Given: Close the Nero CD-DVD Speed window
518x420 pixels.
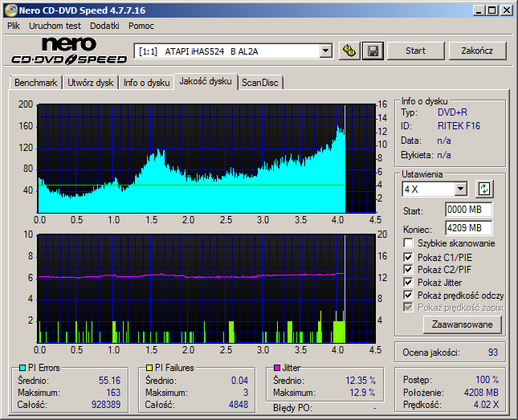Looking at the screenshot, I should coord(506,10).
